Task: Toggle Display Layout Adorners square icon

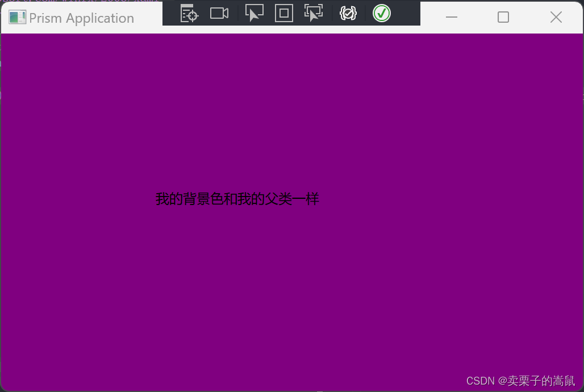Action: (284, 14)
